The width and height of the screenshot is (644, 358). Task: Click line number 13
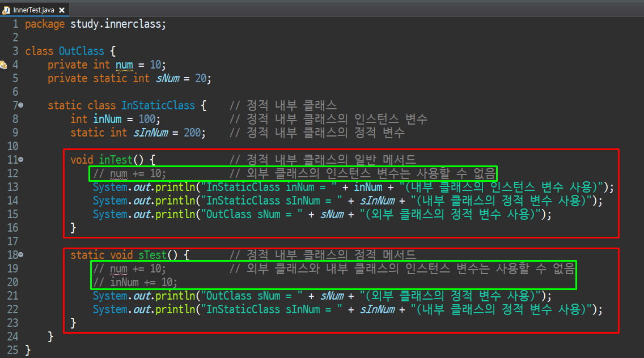click(x=12, y=187)
